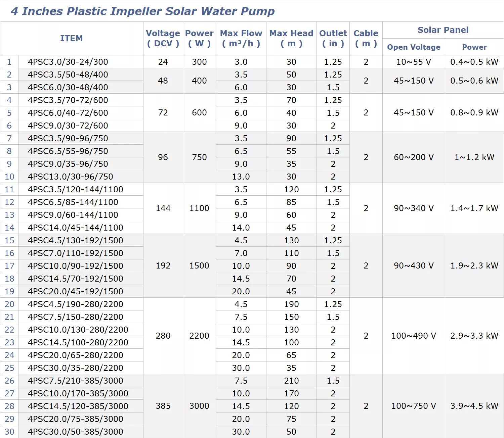This screenshot has height=438, width=504.
Task: Select the Solar Panel header cell
Action: click(443, 30)
